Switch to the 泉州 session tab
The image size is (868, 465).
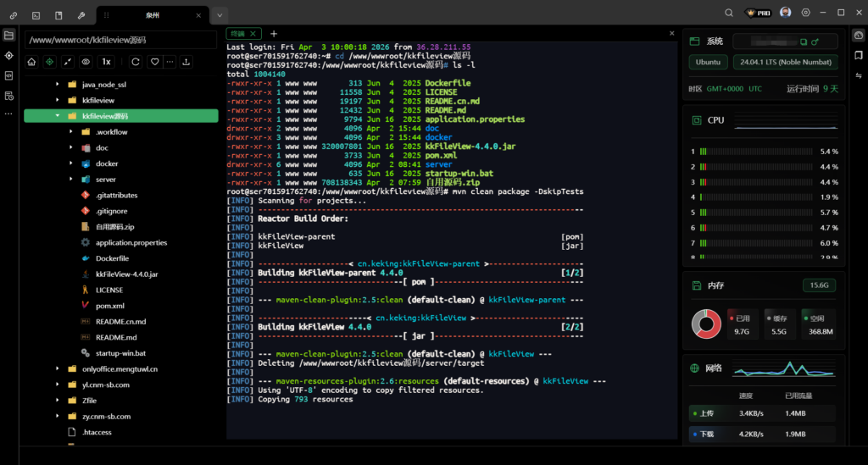click(x=153, y=14)
